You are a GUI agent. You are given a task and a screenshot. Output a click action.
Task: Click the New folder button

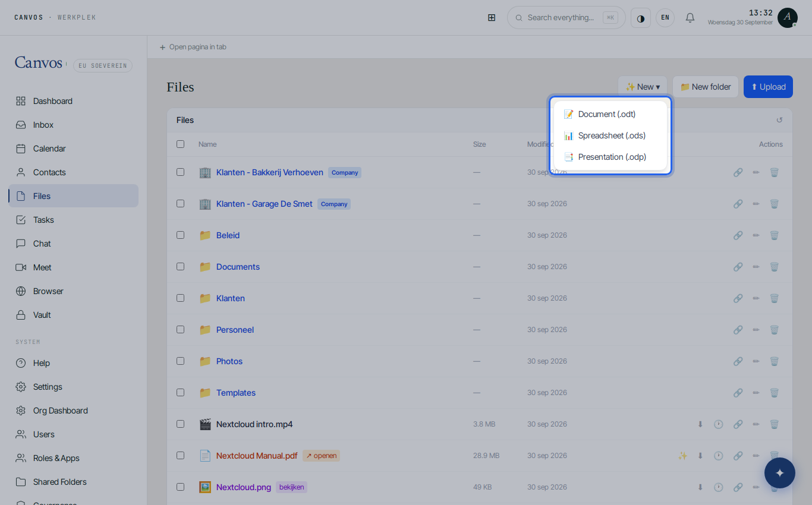tap(706, 87)
